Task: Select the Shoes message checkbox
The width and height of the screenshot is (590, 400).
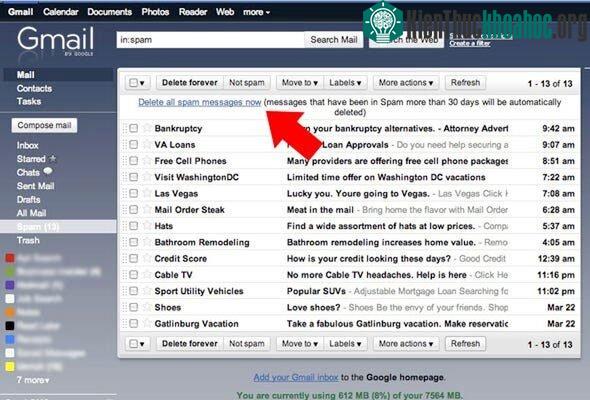Action: pyautogui.click(x=134, y=307)
